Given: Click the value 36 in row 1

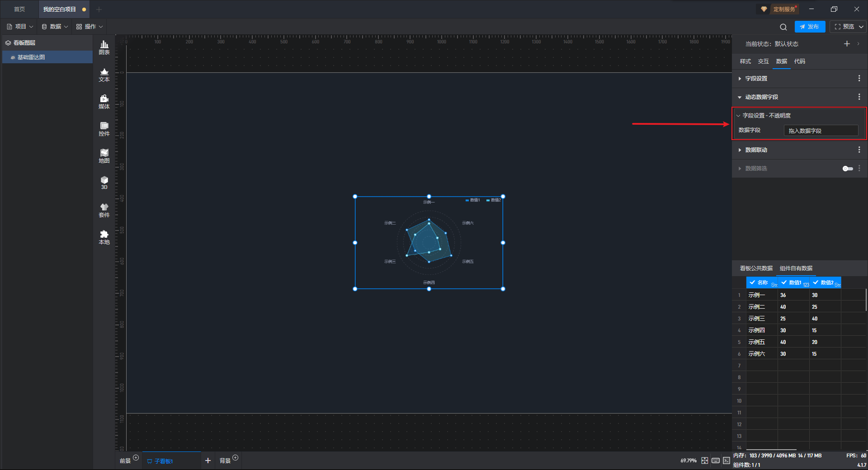Looking at the screenshot, I should click(x=793, y=295).
